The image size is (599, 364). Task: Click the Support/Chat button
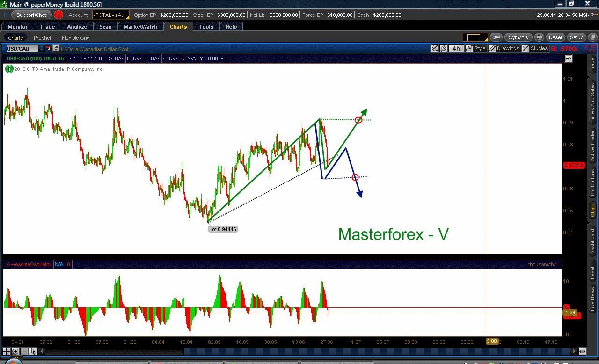pyautogui.click(x=32, y=15)
